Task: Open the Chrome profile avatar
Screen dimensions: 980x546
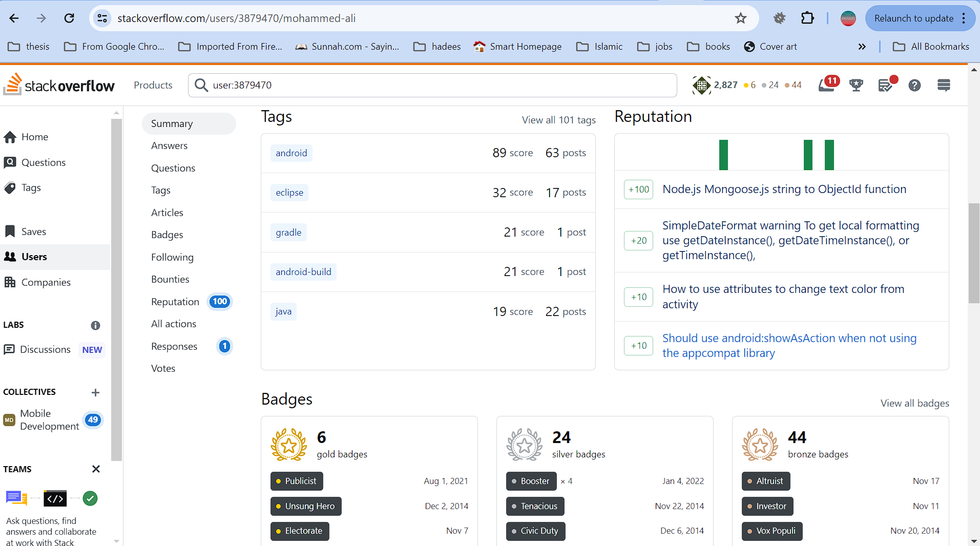Action: (848, 18)
